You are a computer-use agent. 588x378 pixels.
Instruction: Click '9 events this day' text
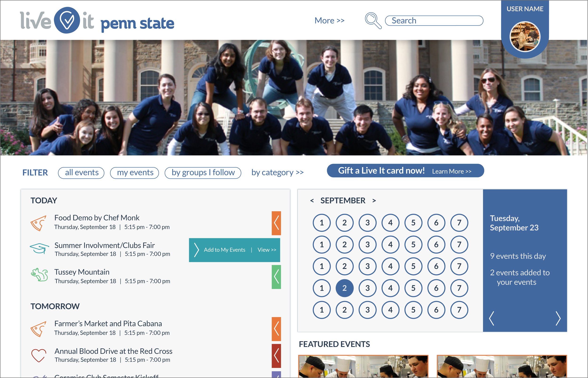(x=518, y=256)
